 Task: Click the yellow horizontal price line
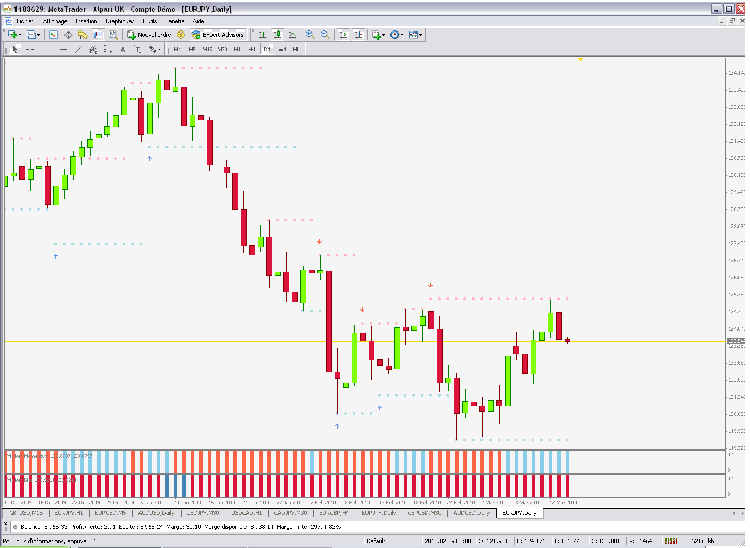click(364, 341)
